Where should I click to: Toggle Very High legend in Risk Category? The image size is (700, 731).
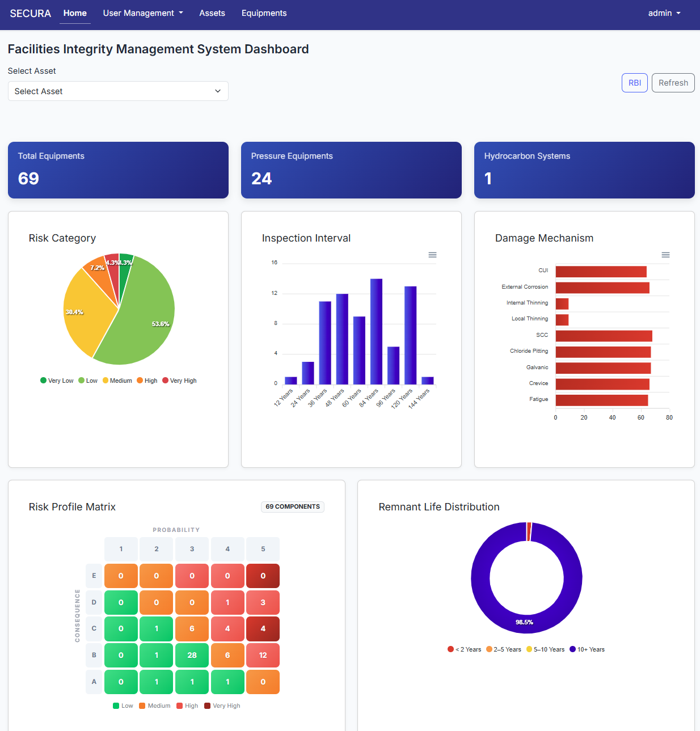click(179, 381)
